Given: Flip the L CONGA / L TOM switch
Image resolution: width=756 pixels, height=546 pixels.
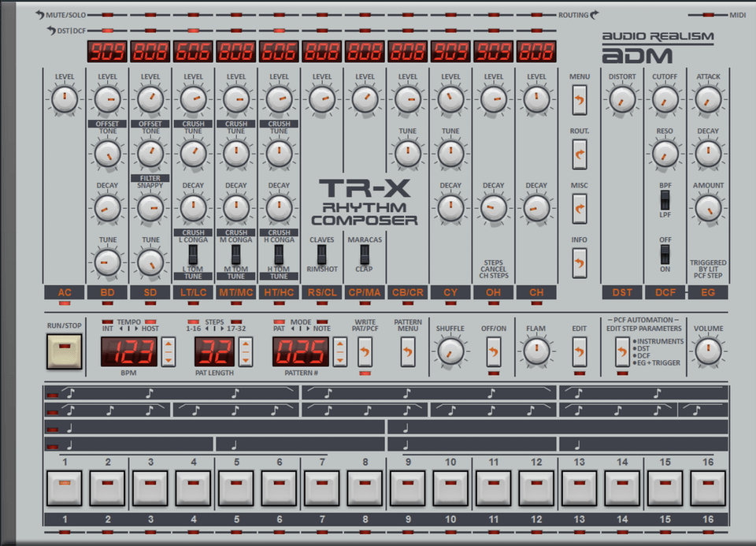Looking at the screenshot, I should pyautogui.click(x=193, y=254).
